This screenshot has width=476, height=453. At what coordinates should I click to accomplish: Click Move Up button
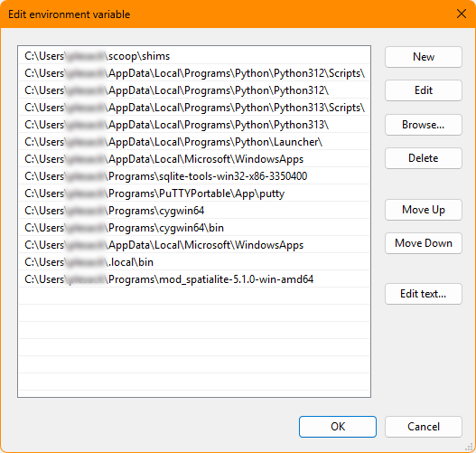(424, 210)
